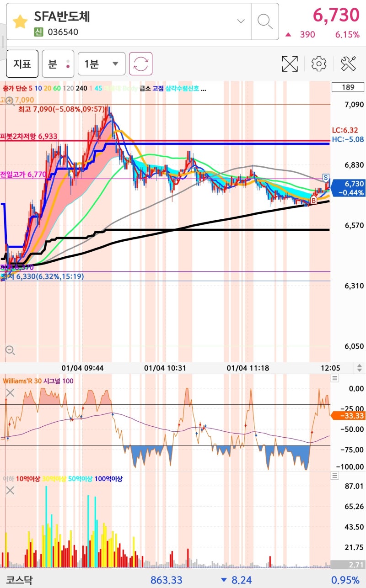366x588 pixels.
Task: Open the 코스닥 index ticker bar
Action: [x=183, y=580]
